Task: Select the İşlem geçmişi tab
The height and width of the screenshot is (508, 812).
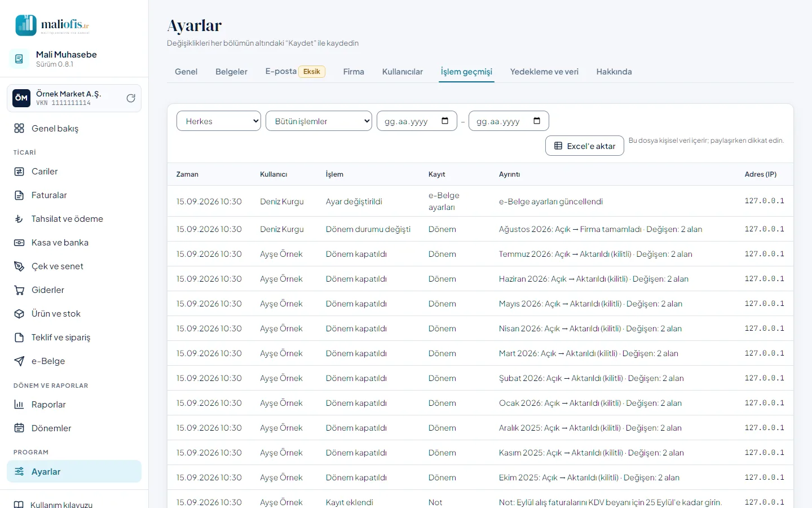Action: [x=466, y=72]
